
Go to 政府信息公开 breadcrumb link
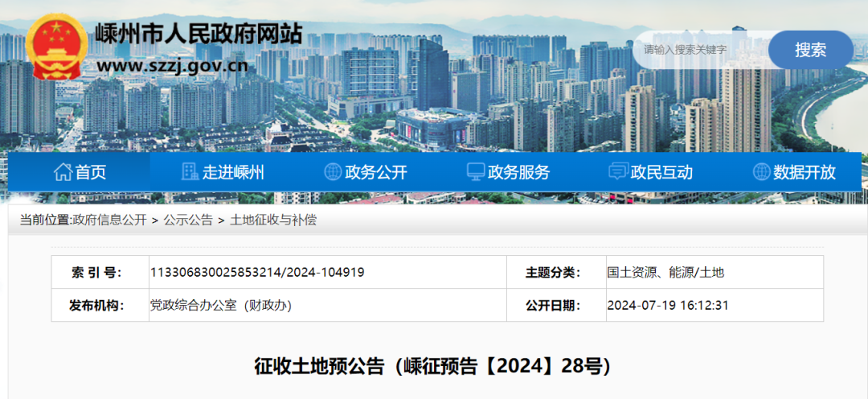[x=109, y=220]
